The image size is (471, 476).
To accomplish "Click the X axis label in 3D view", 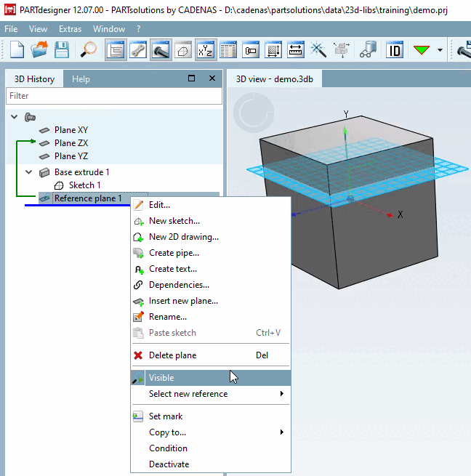I will click(x=400, y=214).
